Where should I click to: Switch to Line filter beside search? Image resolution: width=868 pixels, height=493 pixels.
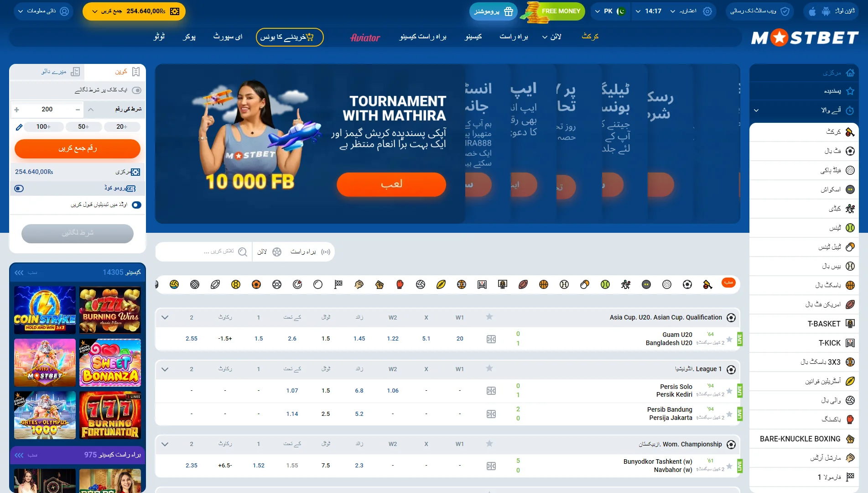pos(269,252)
